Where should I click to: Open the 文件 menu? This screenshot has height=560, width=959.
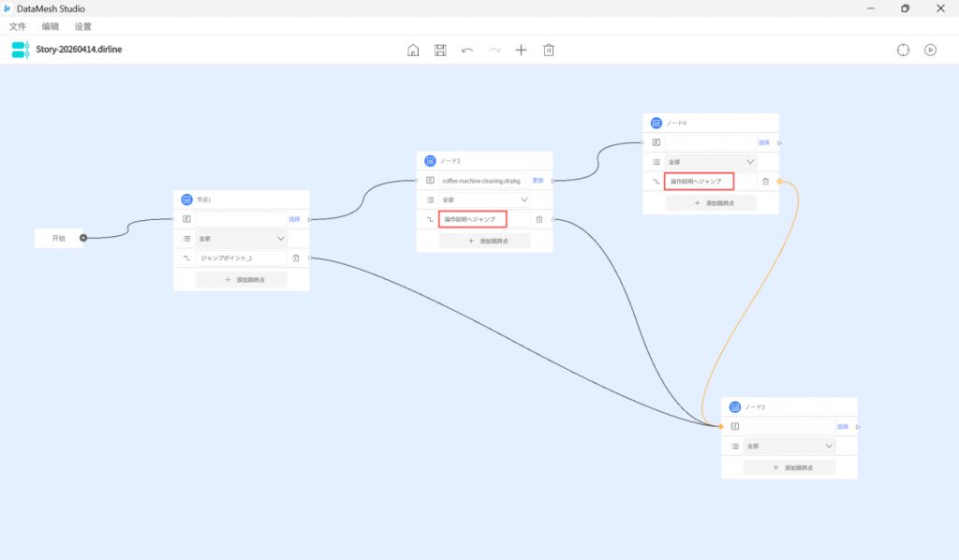(18, 26)
